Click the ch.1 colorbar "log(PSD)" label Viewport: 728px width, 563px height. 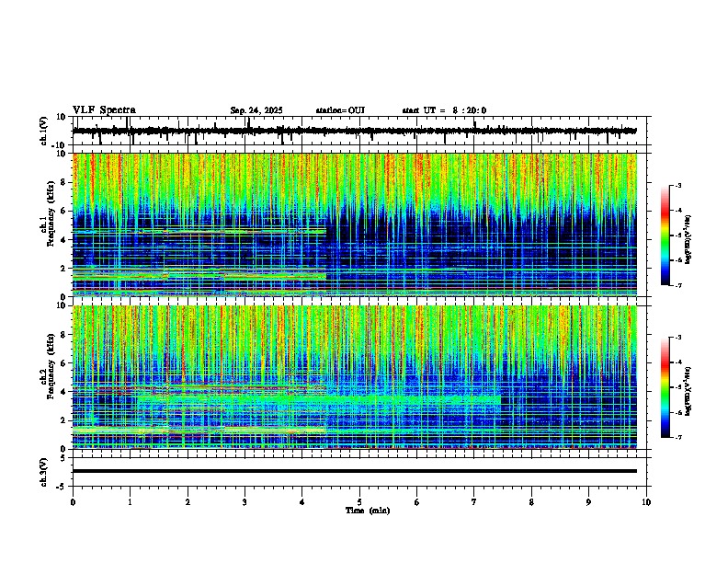point(688,239)
